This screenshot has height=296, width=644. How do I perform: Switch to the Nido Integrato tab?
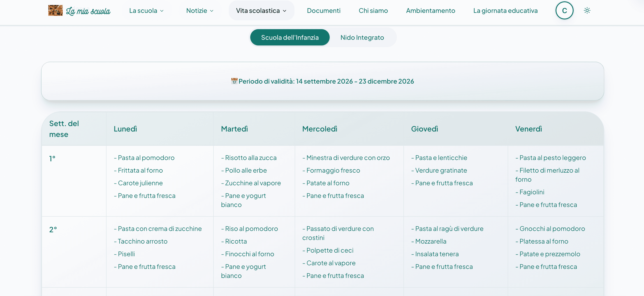(362, 37)
